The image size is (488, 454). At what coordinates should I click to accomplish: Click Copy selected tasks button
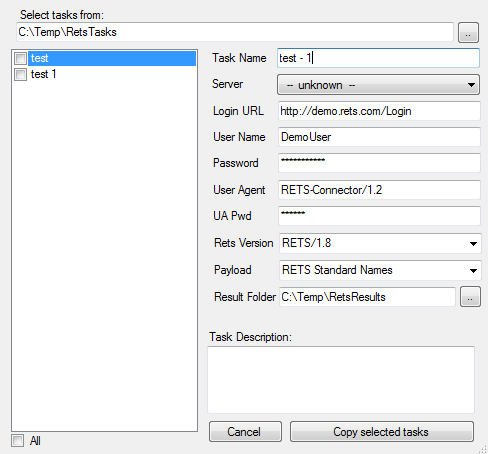tap(382, 432)
